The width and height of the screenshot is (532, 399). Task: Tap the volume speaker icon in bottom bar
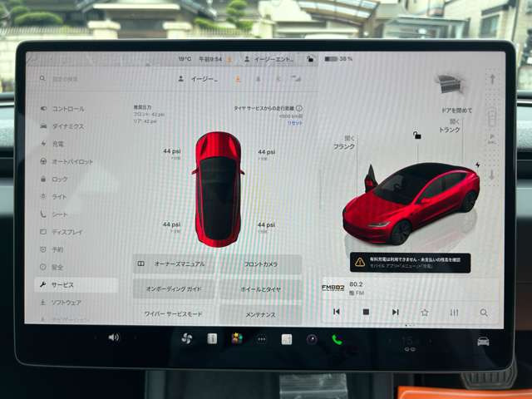pyautogui.click(x=114, y=337)
